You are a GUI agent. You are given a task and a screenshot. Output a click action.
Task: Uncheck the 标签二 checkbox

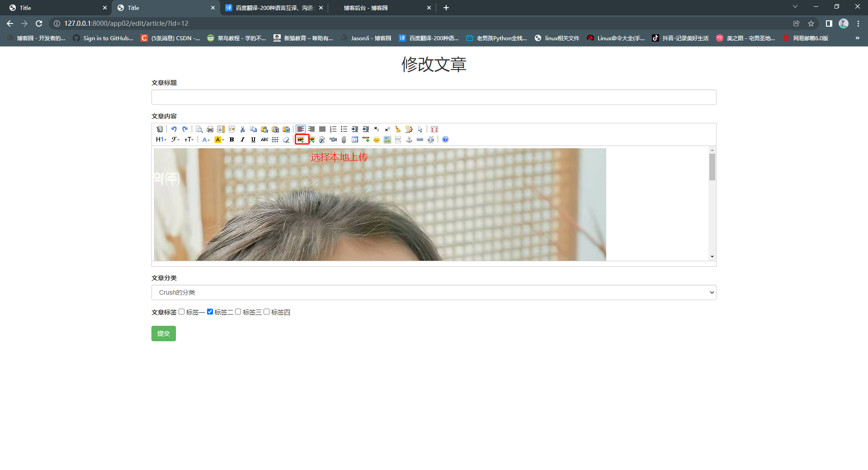pos(210,312)
